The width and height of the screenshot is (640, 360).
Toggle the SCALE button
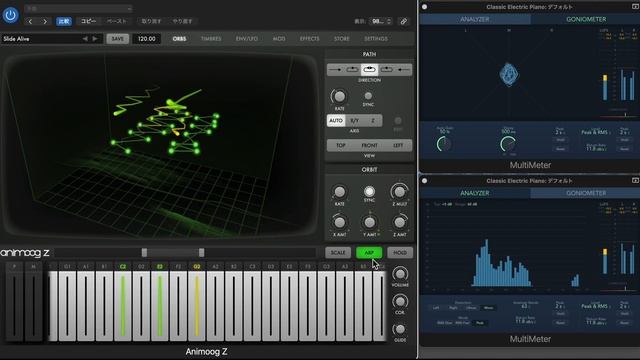[x=338, y=253]
